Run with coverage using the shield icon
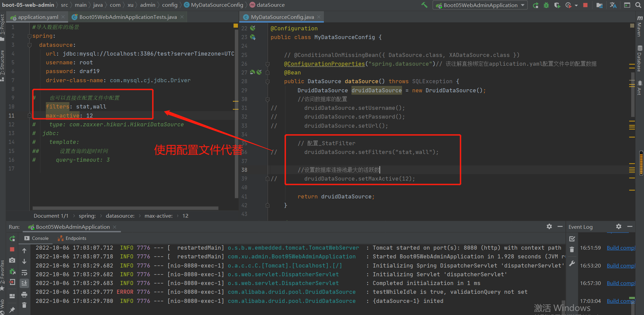The width and height of the screenshot is (644, 315). pyautogui.click(x=557, y=5)
